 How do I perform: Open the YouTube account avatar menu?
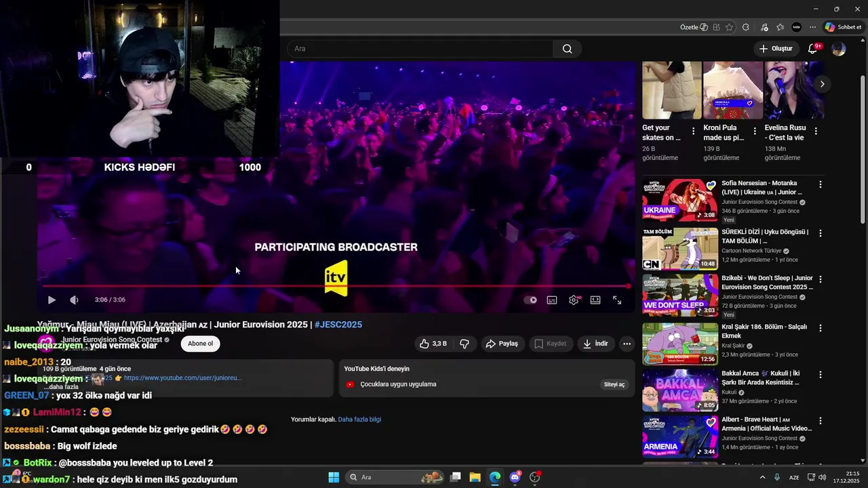839,49
